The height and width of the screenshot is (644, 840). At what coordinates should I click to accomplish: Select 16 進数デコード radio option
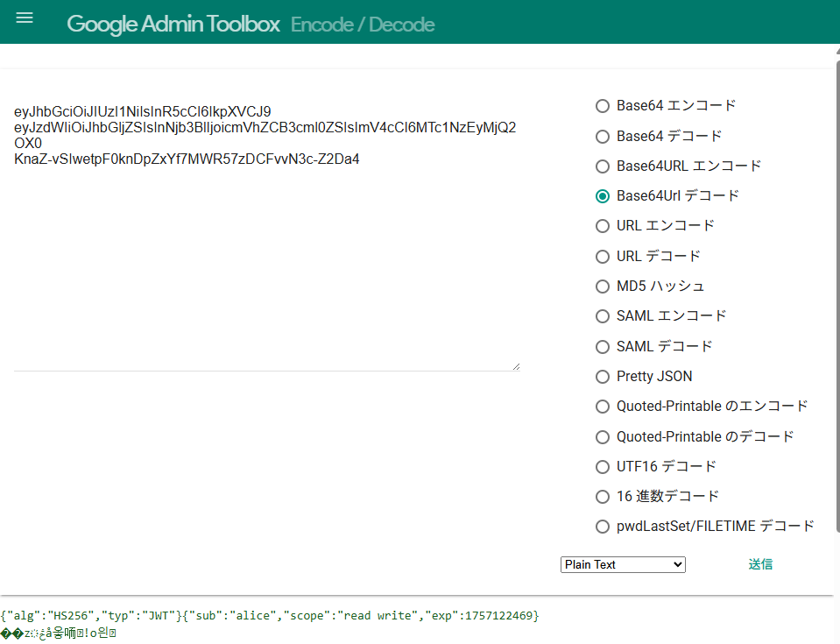[x=603, y=497]
